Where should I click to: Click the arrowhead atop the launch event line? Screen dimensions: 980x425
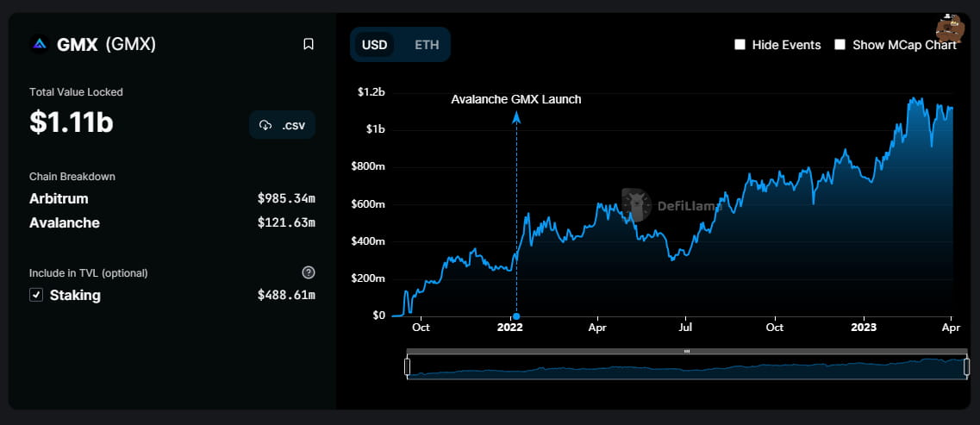point(516,116)
